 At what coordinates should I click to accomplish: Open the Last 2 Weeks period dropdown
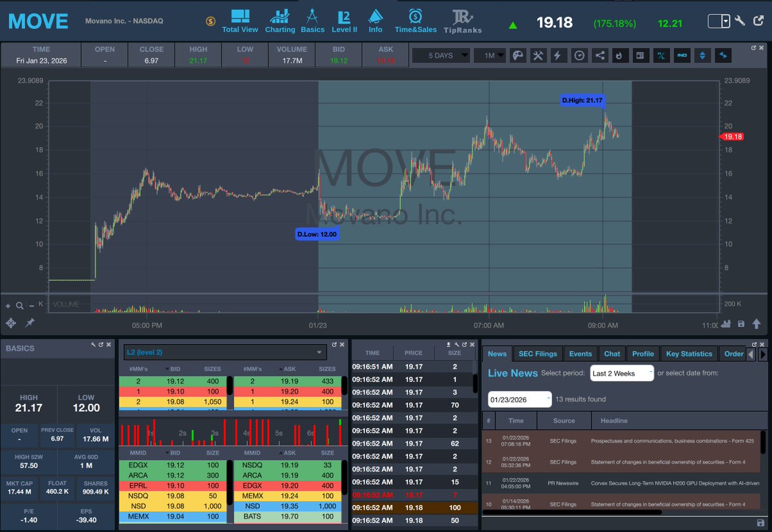[x=622, y=373]
